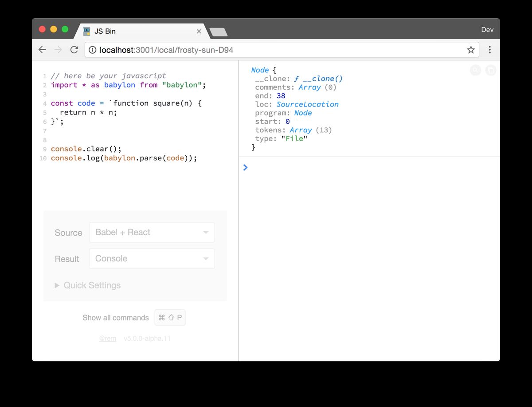532x407 pixels.
Task: Open the Result dropdown showing Console
Action: (x=152, y=258)
